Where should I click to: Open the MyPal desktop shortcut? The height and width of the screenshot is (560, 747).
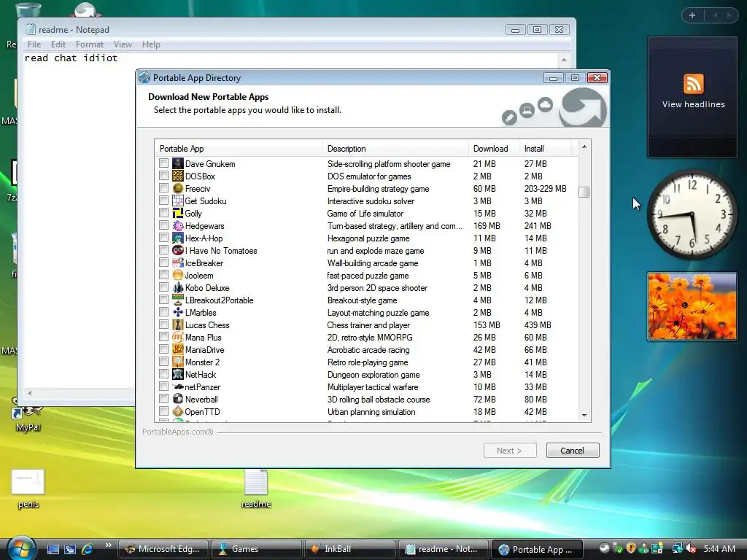(28, 414)
